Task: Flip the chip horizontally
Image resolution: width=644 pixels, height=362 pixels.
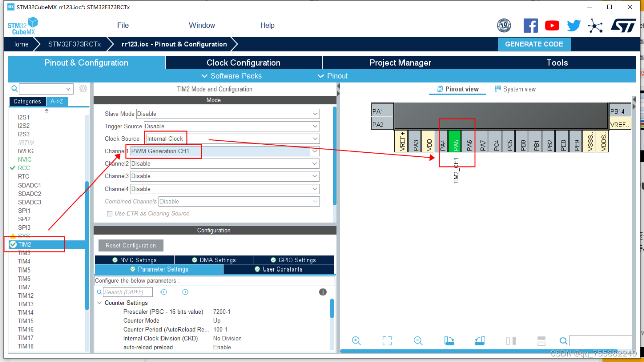Action: [511, 341]
